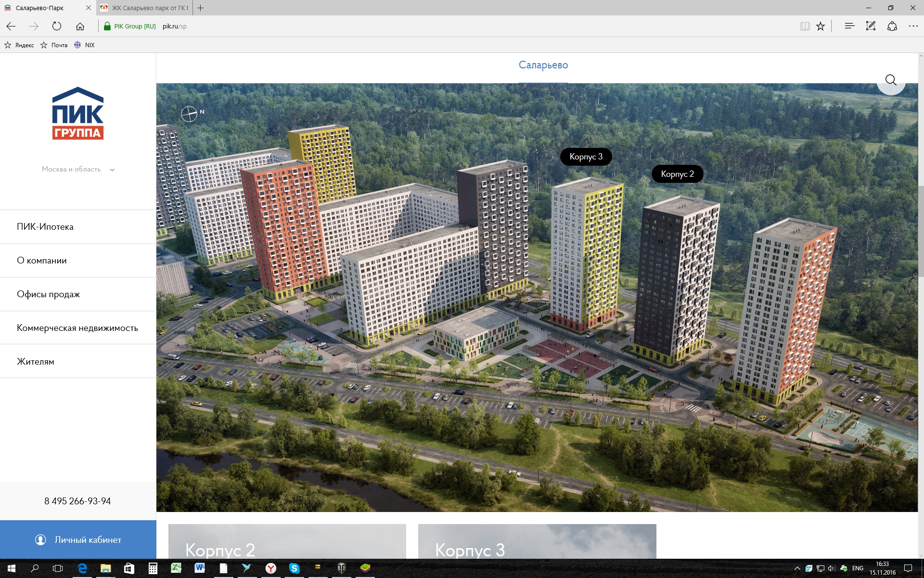Switch to ЖК Саларьево парк tab

144,8
